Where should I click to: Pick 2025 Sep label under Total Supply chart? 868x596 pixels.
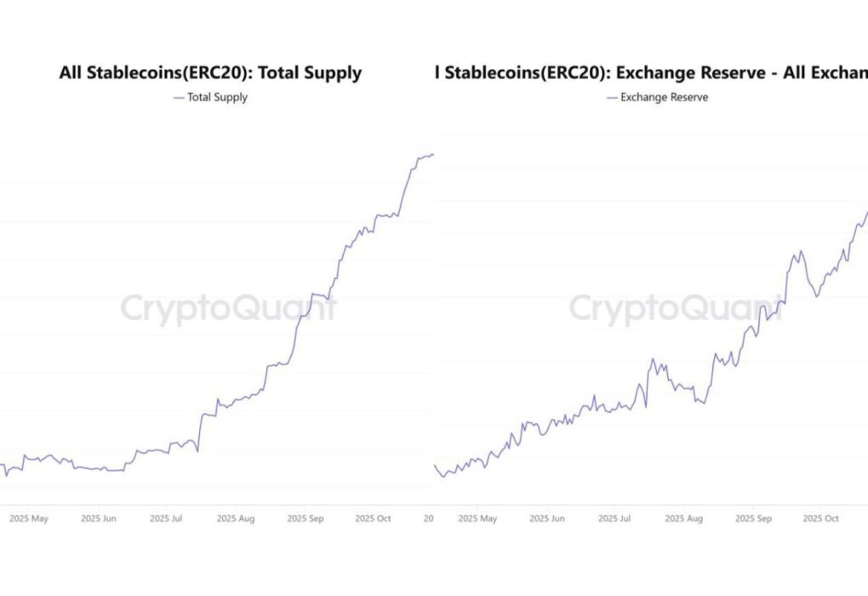pyautogui.click(x=305, y=518)
